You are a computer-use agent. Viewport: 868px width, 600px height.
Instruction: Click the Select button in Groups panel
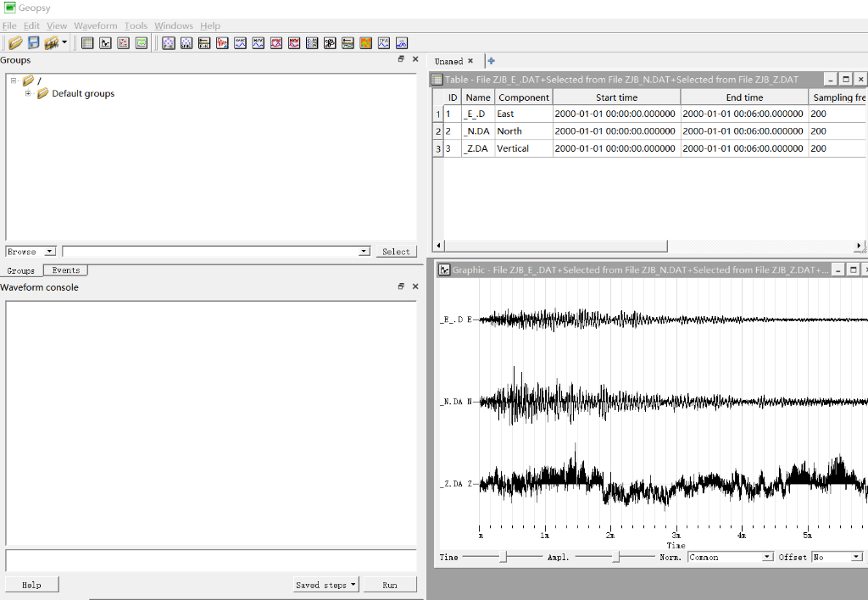(x=396, y=252)
